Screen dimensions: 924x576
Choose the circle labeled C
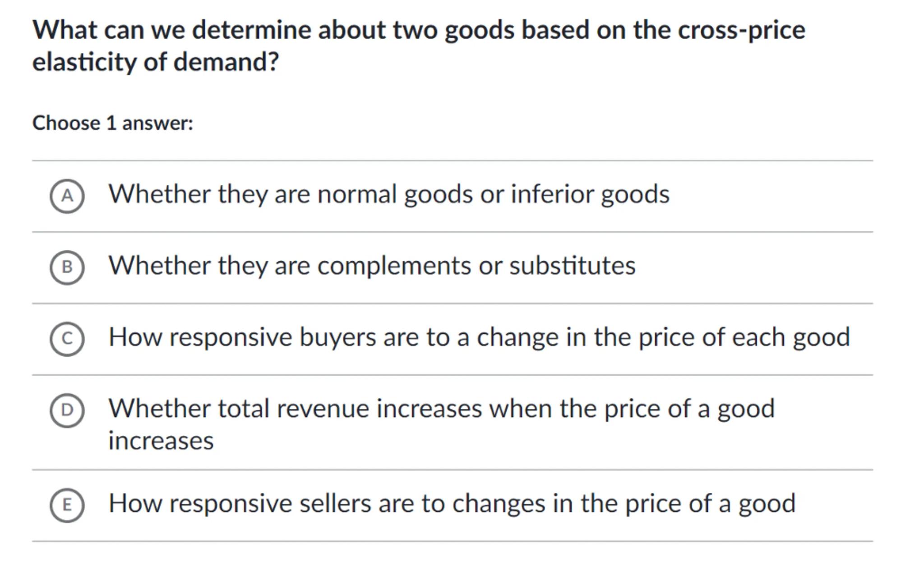(x=67, y=339)
